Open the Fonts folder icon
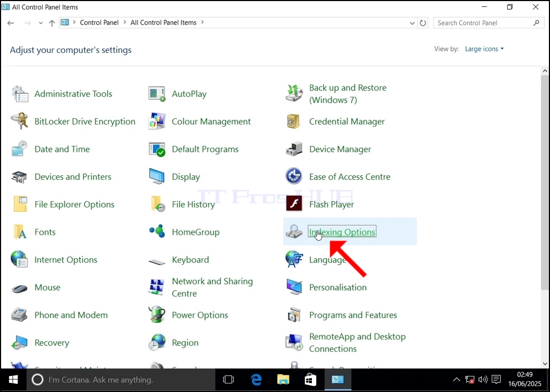550x392 pixels. click(x=20, y=232)
